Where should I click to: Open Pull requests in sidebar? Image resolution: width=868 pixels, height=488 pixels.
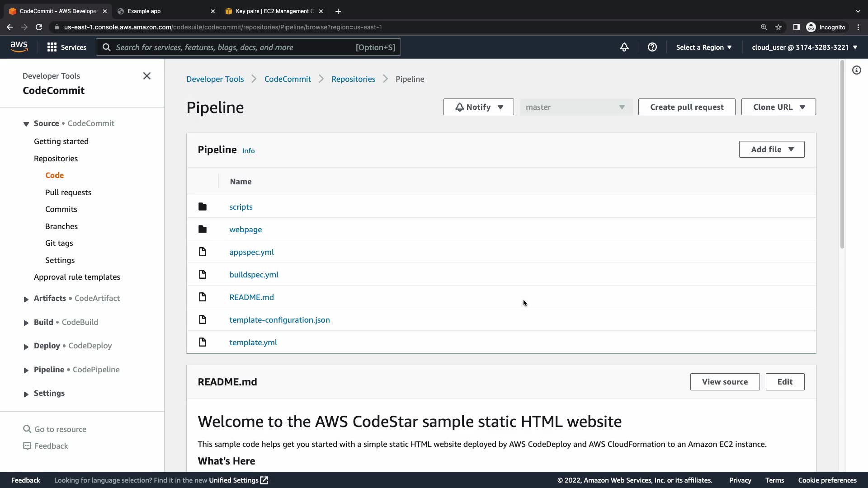[68, 192]
